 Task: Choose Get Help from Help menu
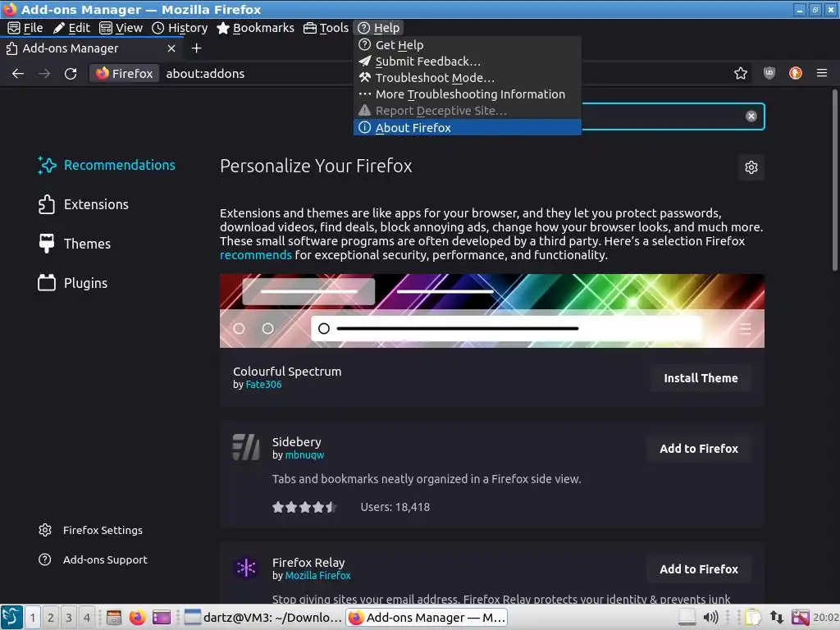point(467,45)
